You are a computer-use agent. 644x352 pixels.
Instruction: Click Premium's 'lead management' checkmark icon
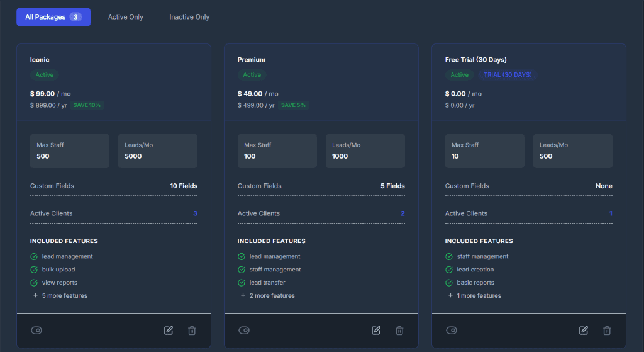point(241,256)
